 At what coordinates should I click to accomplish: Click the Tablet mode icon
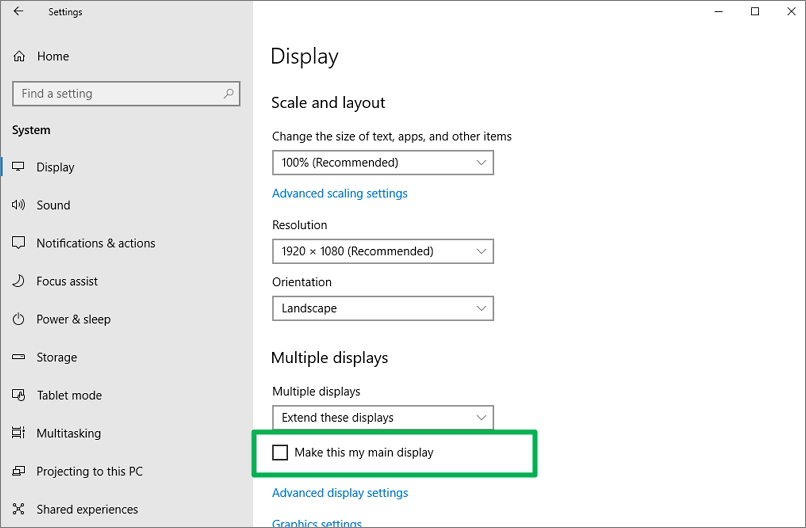[18, 395]
